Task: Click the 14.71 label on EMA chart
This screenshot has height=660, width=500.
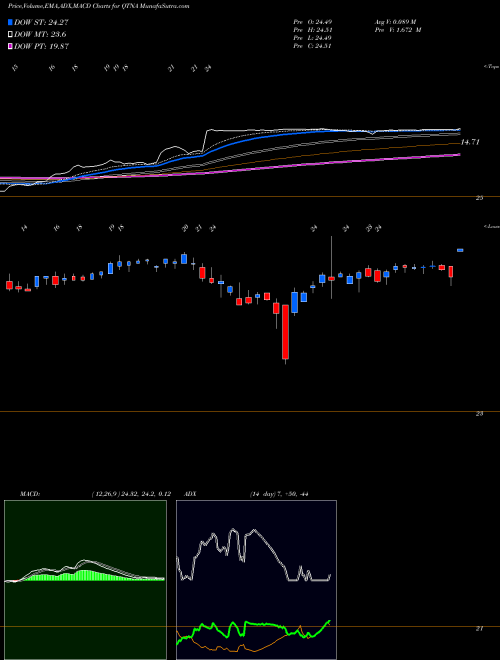Action: [470, 142]
